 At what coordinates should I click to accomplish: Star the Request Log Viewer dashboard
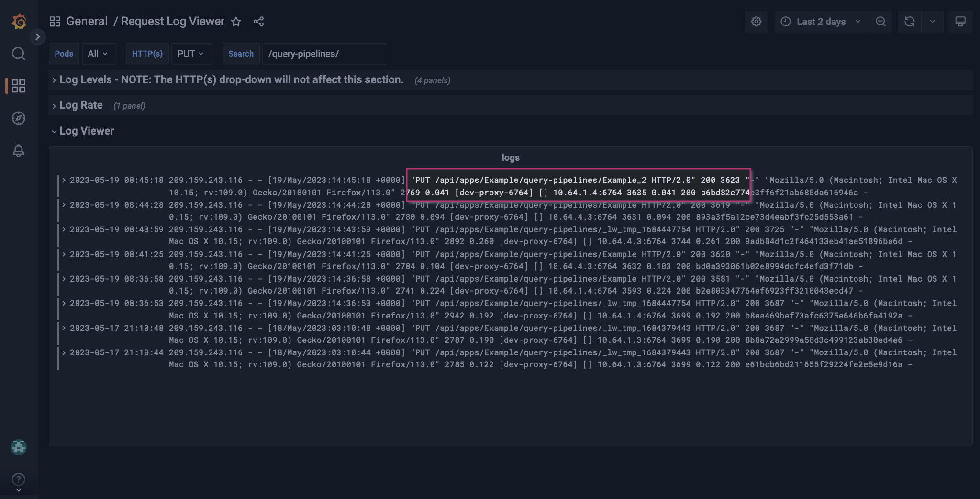click(x=236, y=22)
